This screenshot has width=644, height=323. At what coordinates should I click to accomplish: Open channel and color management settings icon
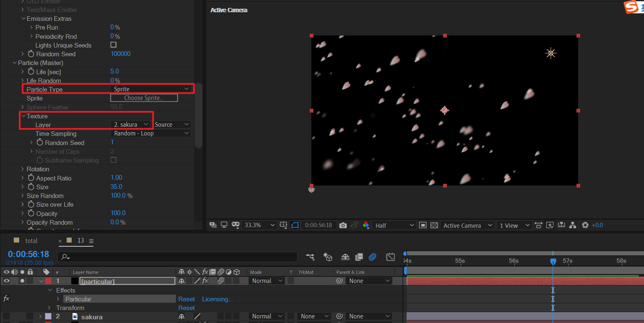tap(366, 225)
